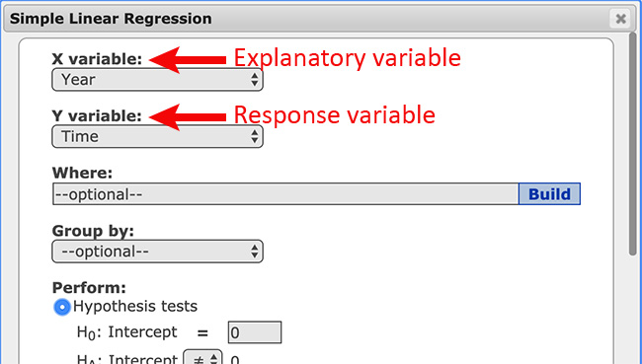
Task: Close the Simple Linear Regression dialog
Action: point(620,19)
